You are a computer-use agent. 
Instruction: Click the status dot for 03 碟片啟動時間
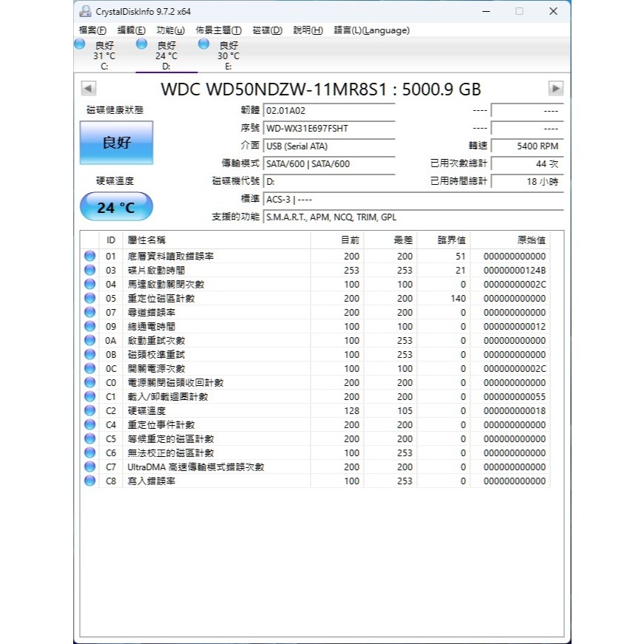(x=89, y=269)
